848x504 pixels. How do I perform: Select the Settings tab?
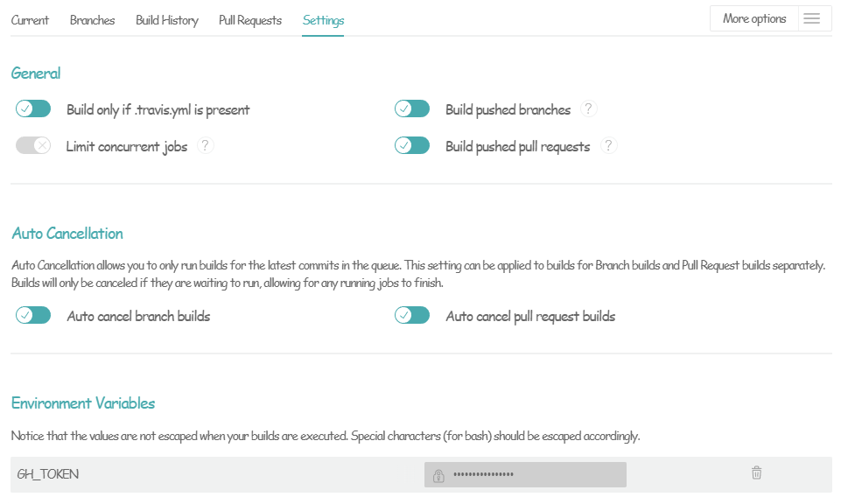[x=323, y=20]
